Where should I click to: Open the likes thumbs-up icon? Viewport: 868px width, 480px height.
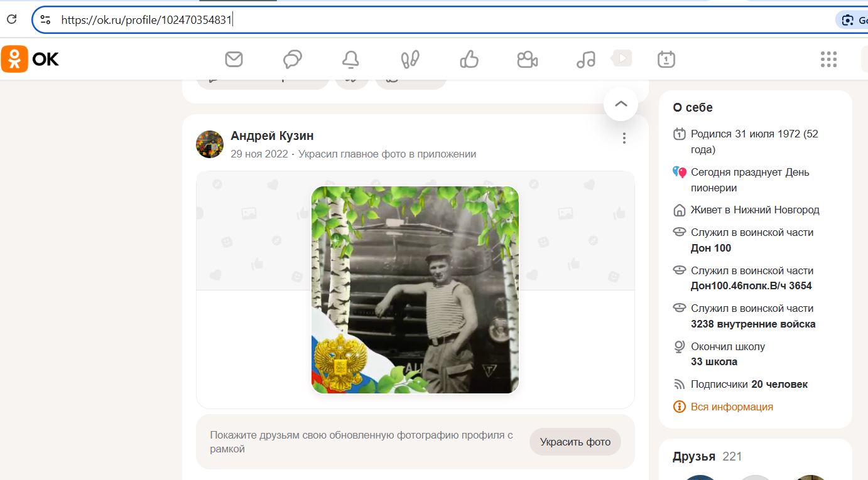tap(469, 60)
